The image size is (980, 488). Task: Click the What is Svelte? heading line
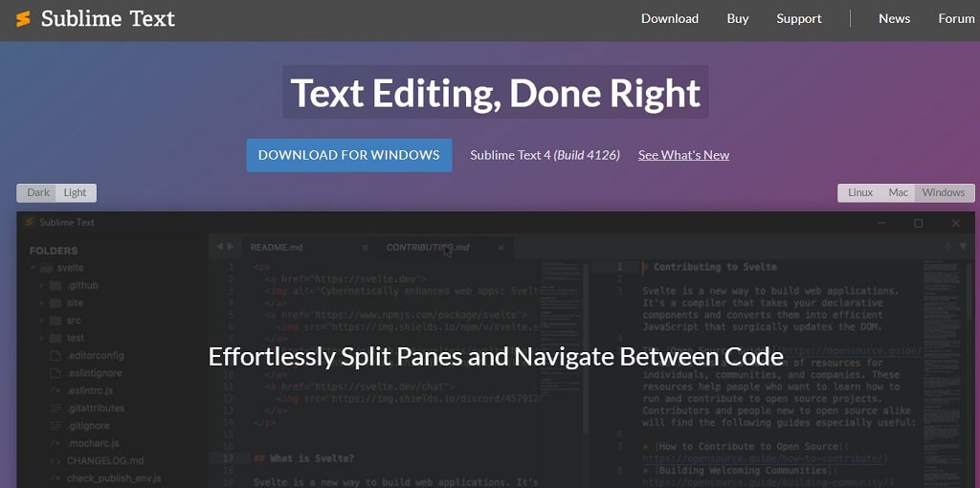pos(303,458)
